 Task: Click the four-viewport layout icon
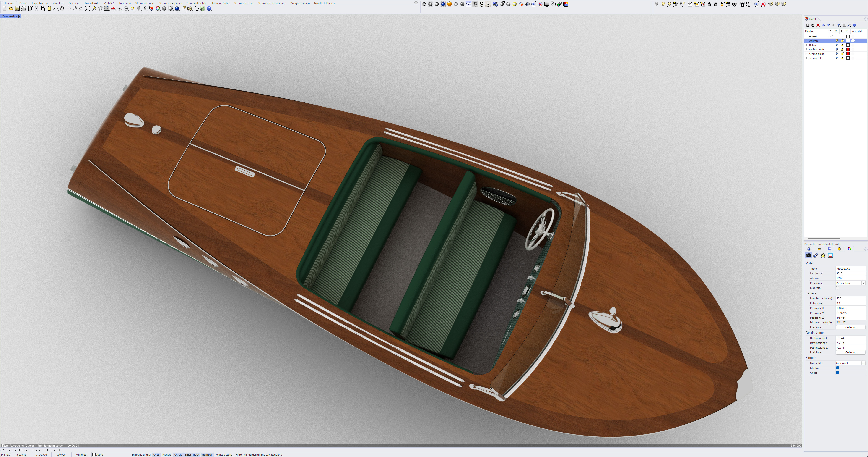107,9
